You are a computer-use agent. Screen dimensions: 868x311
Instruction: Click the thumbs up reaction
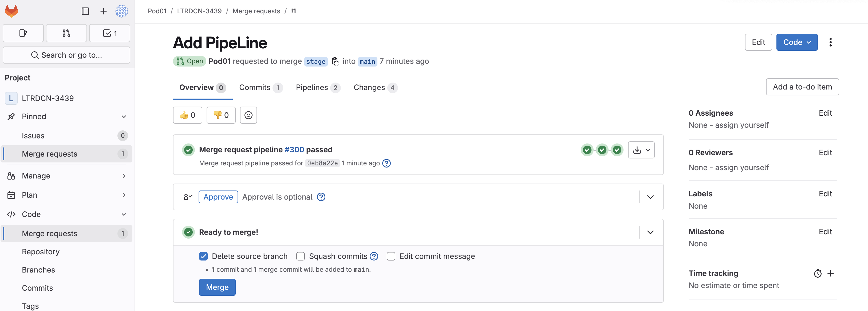click(x=187, y=115)
